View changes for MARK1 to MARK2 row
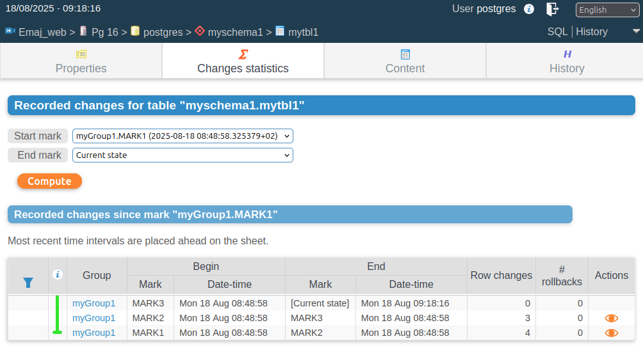This screenshot has height=364, width=643. [612, 333]
